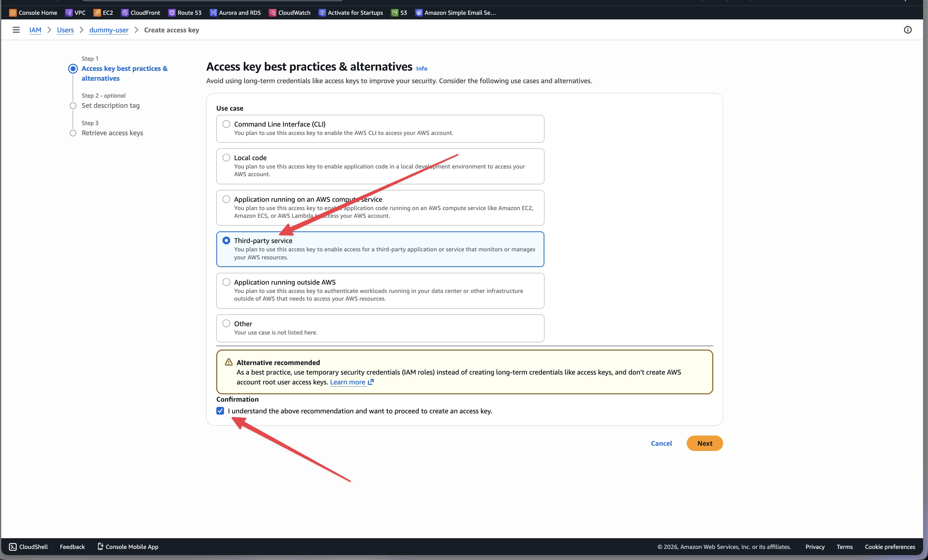Go to the Set description tag step
This screenshot has height=560, width=928.
coord(110,105)
